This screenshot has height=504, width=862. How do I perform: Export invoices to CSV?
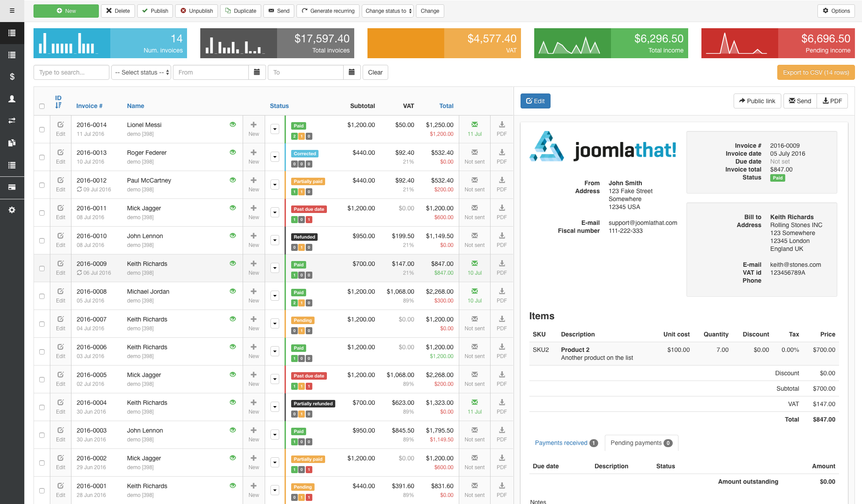coord(816,72)
